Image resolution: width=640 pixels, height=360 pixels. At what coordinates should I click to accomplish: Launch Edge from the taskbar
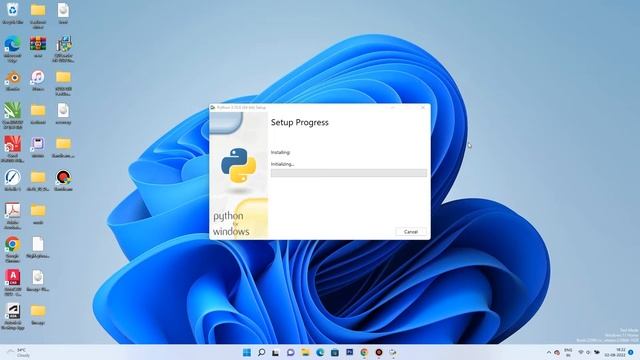tap(320, 352)
